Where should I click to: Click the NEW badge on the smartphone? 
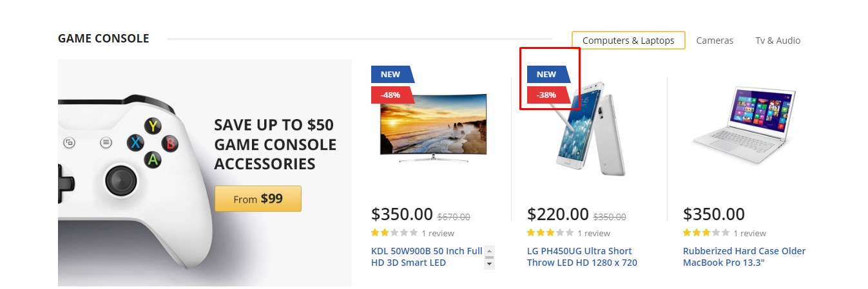546,74
